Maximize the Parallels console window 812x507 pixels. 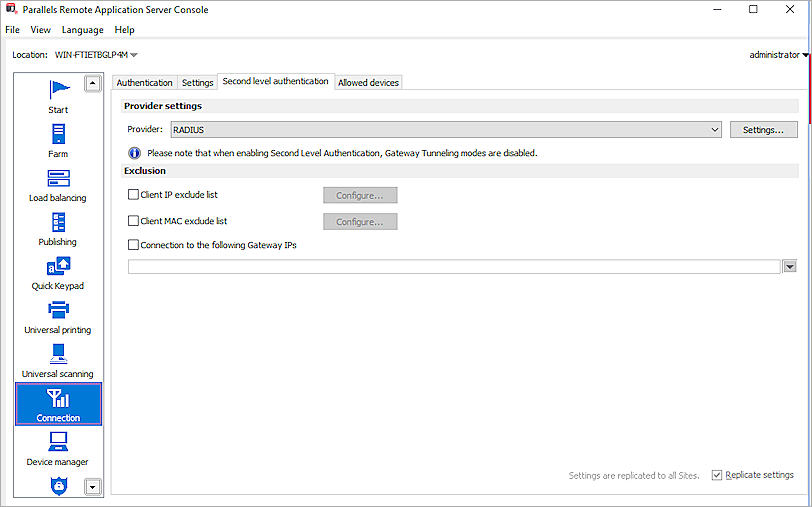(753, 9)
